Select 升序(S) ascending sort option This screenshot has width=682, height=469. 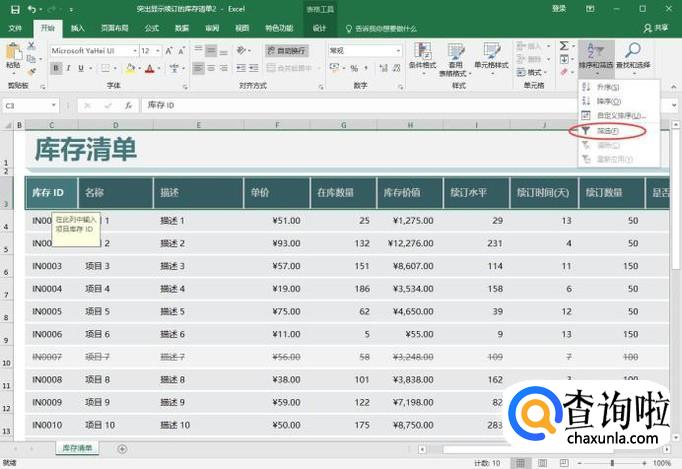608,88
